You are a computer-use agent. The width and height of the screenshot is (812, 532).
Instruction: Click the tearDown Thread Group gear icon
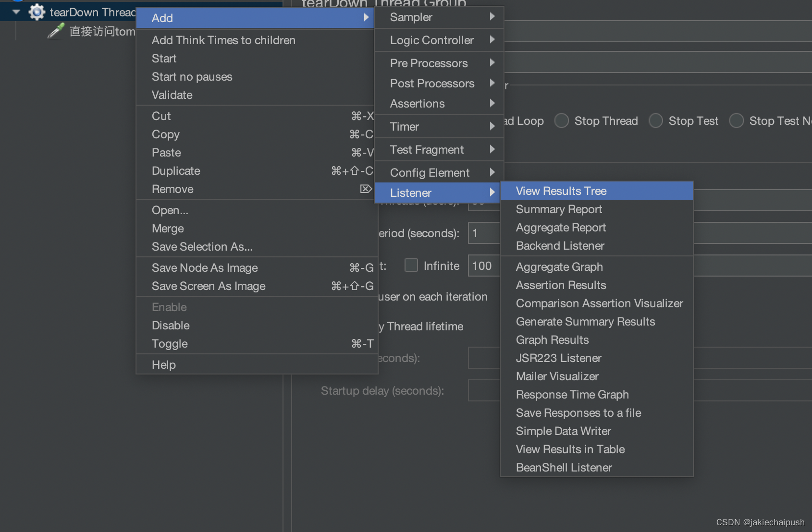point(37,12)
